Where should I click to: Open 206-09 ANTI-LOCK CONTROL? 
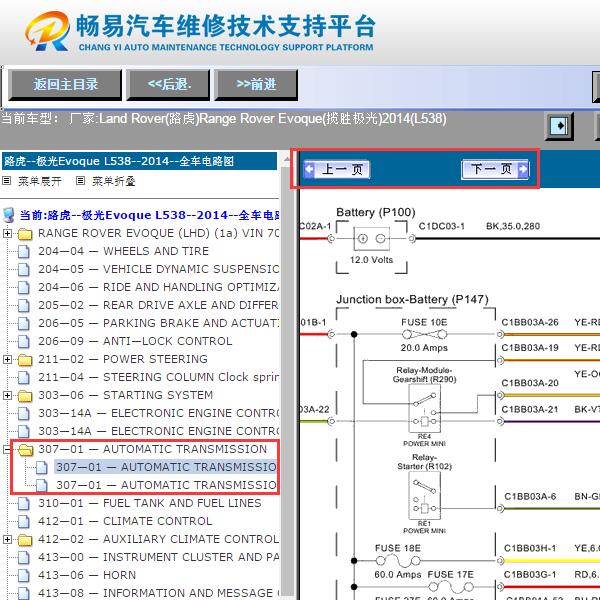tap(135, 341)
